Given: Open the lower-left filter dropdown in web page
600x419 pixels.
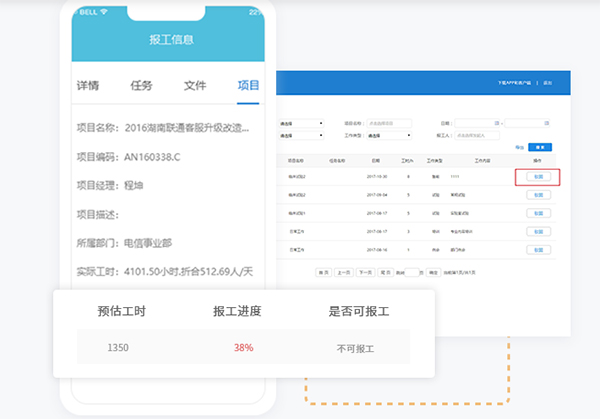Looking at the screenshot, I should click(x=301, y=135).
